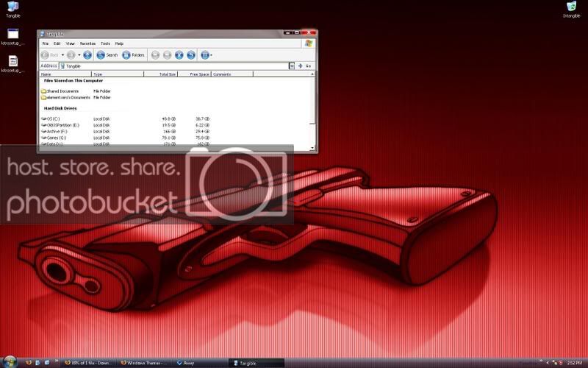Sort by the Free Space column header
Screen dimensions: 588x368
point(194,74)
